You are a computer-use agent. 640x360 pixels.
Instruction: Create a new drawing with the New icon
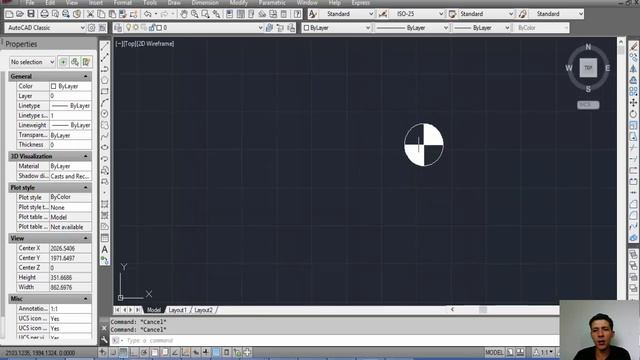(x=9, y=14)
